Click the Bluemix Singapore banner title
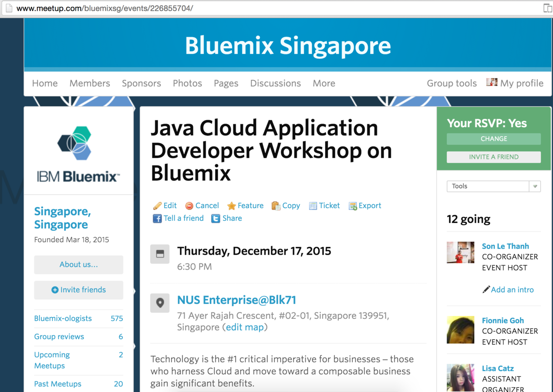Screen dimensions: 553x392 pos(288,46)
